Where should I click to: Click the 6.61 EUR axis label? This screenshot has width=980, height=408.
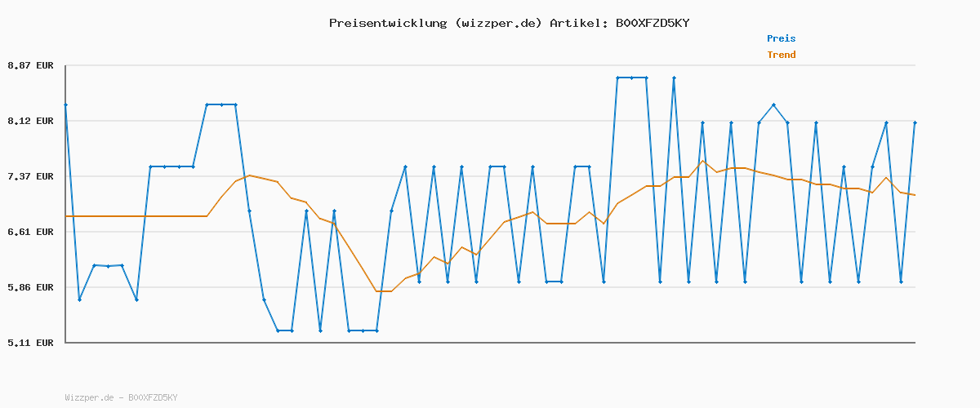(30, 232)
